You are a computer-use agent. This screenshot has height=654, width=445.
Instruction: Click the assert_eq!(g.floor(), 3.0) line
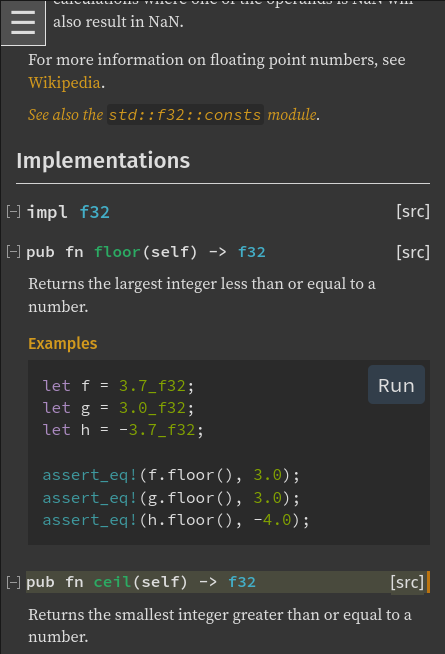(x=171, y=498)
